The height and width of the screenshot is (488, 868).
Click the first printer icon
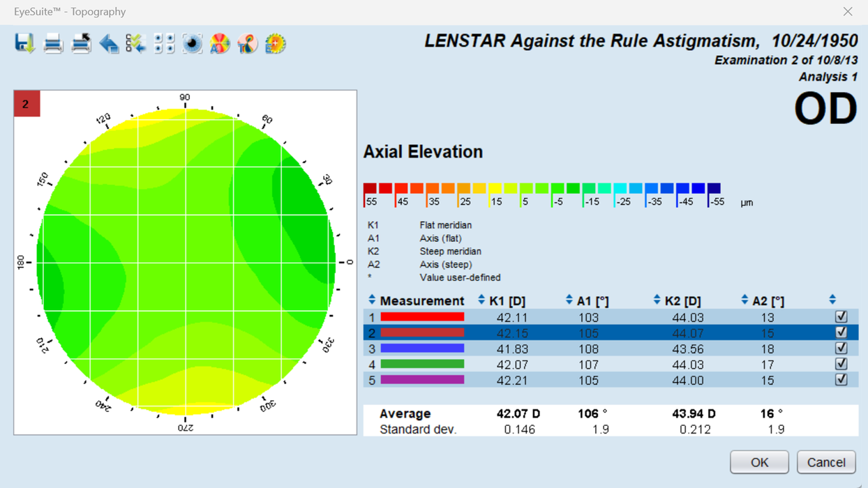click(x=53, y=43)
